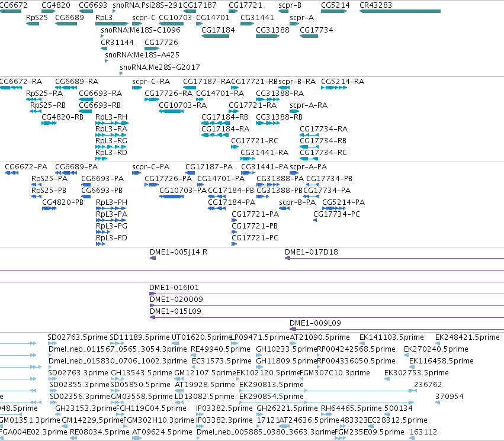504x441 pixels.
Task: Click the snoRNA:Me28S-G2017 label
Action: tap(160, 67)
